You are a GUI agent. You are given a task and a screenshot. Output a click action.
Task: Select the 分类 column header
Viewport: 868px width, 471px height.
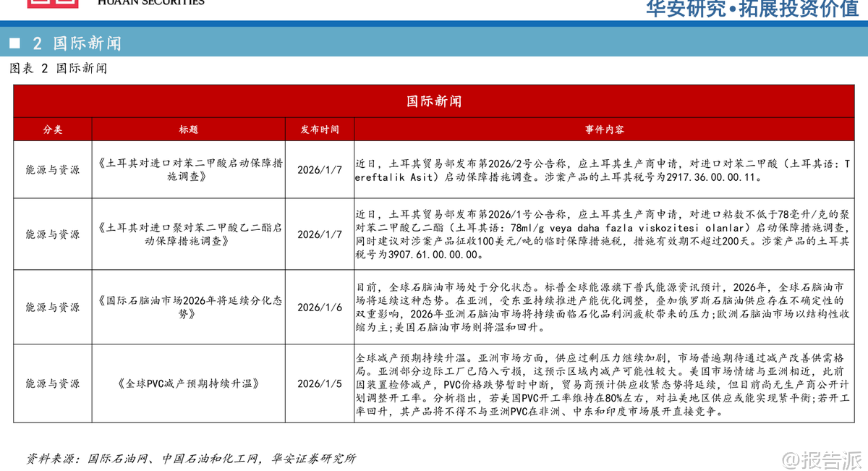click(53, 130)
